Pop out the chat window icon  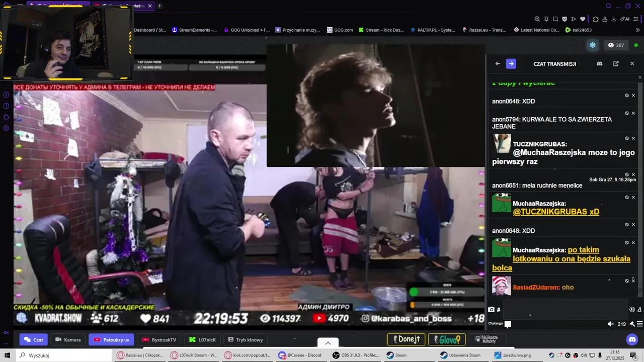pos(616,64)
